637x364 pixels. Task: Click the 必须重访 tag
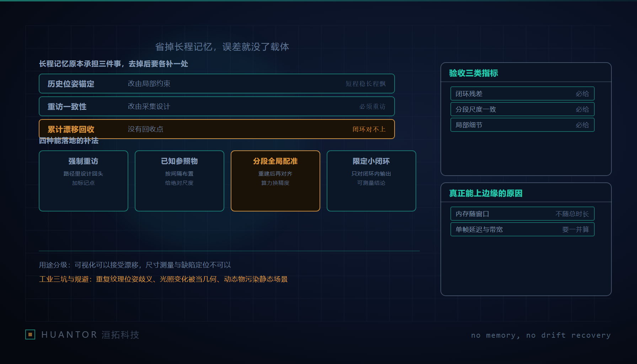coord(372,106)
